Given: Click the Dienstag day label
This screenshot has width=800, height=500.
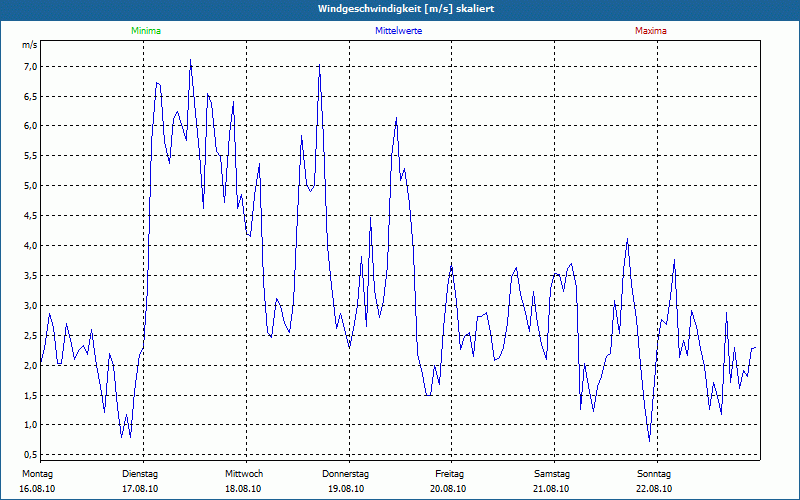Looking at the screenshot, I should [140, 474].
